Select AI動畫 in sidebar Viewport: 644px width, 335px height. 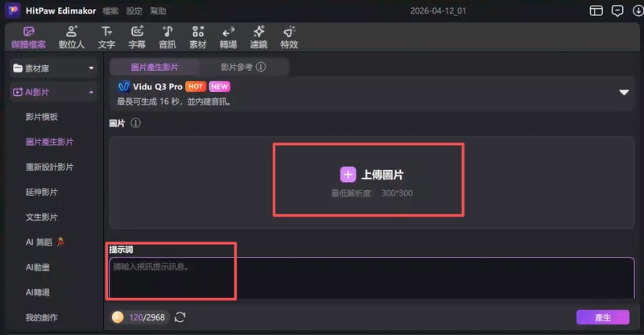tap(37, 267)
